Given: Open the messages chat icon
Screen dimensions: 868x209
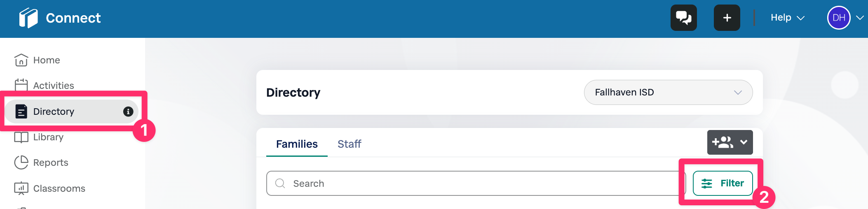Looking at the screenshot, I should 683,18.
